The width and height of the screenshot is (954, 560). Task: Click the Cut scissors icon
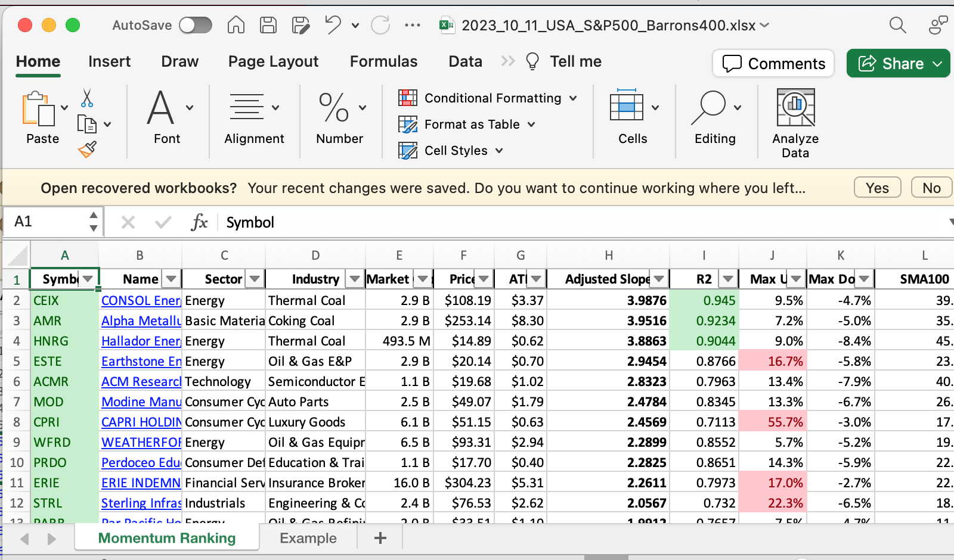pyautogui.click(x=87, y=98)
